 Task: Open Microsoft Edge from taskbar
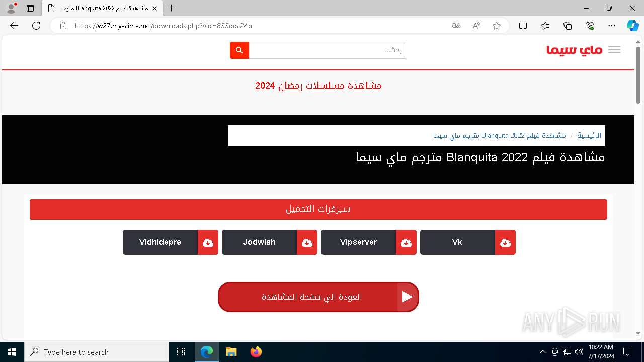pos(207,352)
